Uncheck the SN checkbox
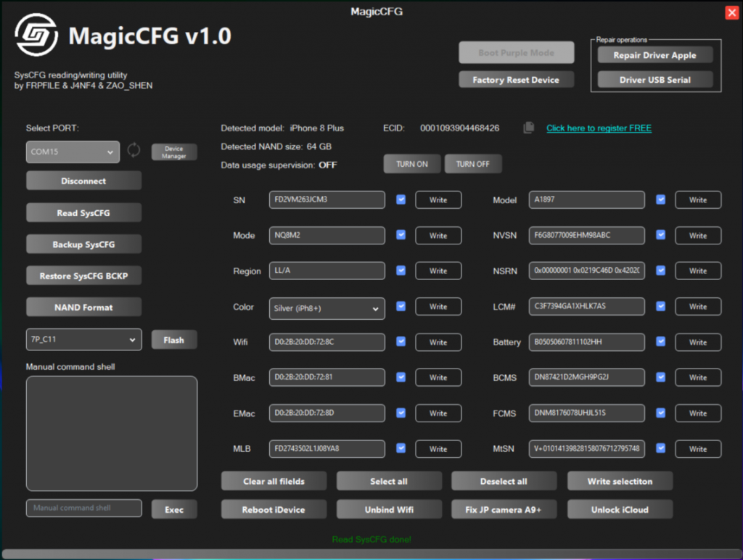Image resolution: width=743 pixels, height=560 pixels. [x=401, y=199]
